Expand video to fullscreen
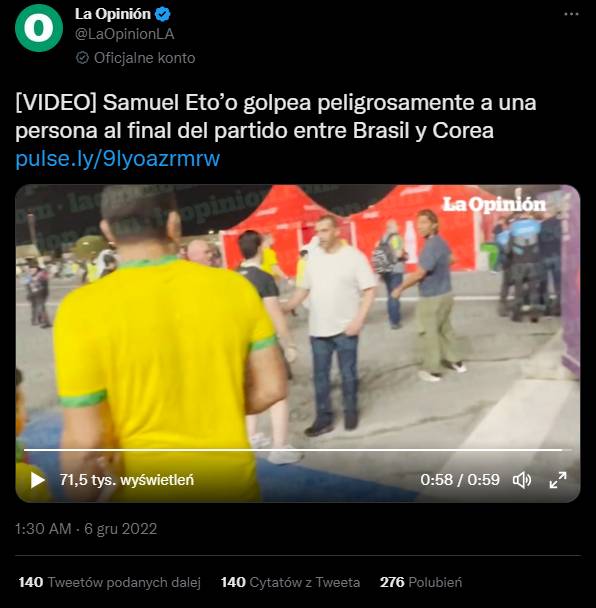Viewport: 596px width, 608px height. tap(558, 480)
